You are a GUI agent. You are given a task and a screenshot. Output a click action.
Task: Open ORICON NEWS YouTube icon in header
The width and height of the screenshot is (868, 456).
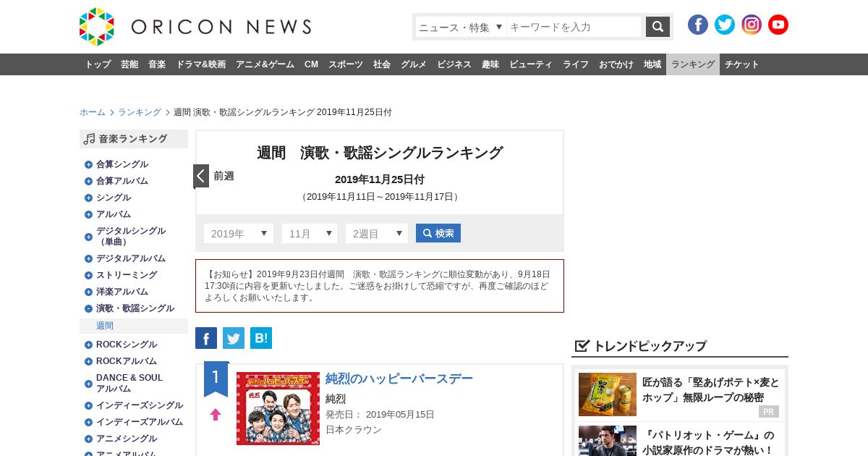click(x=778, y=25)
